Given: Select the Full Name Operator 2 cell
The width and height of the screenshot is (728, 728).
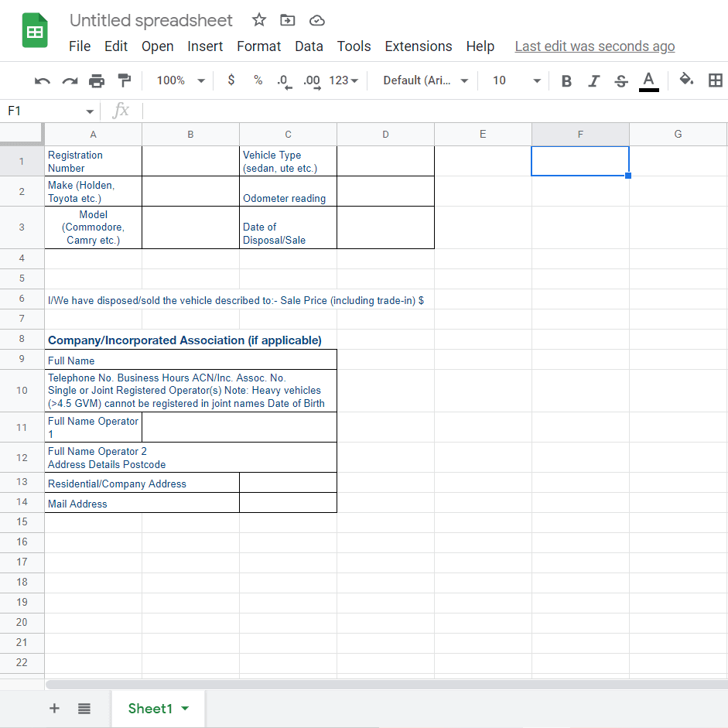Looking at the screenshot, I should pos(191,457).
